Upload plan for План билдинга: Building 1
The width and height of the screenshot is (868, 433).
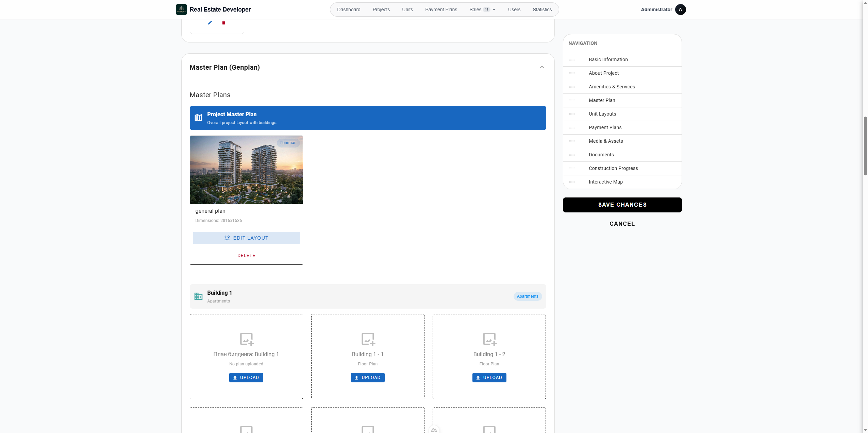[246, 378]
